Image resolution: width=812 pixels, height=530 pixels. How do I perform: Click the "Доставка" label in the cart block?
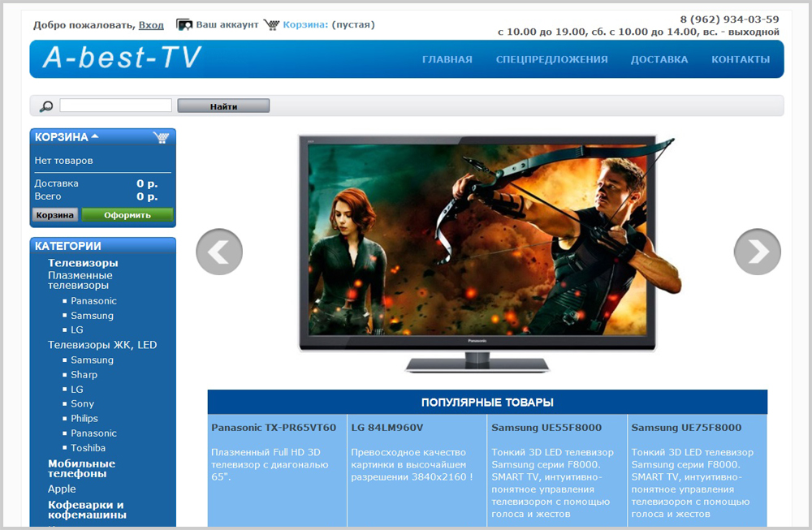click(x=57, y=183)
